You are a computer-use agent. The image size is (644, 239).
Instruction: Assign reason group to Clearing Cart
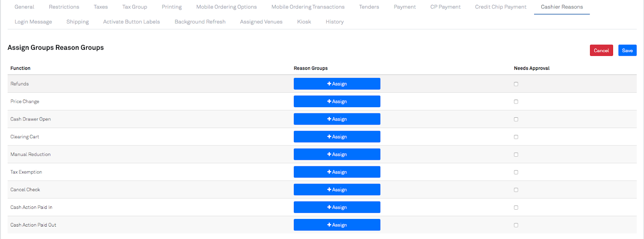[337, 137]
